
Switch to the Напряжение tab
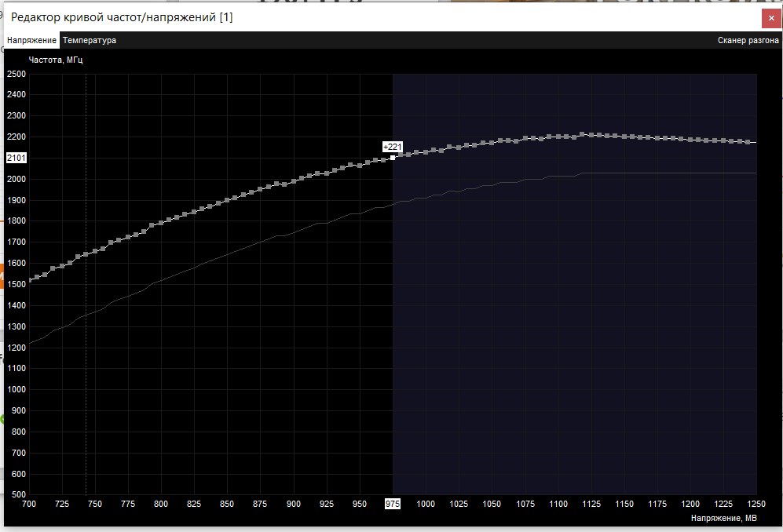[x=31, y=41]
